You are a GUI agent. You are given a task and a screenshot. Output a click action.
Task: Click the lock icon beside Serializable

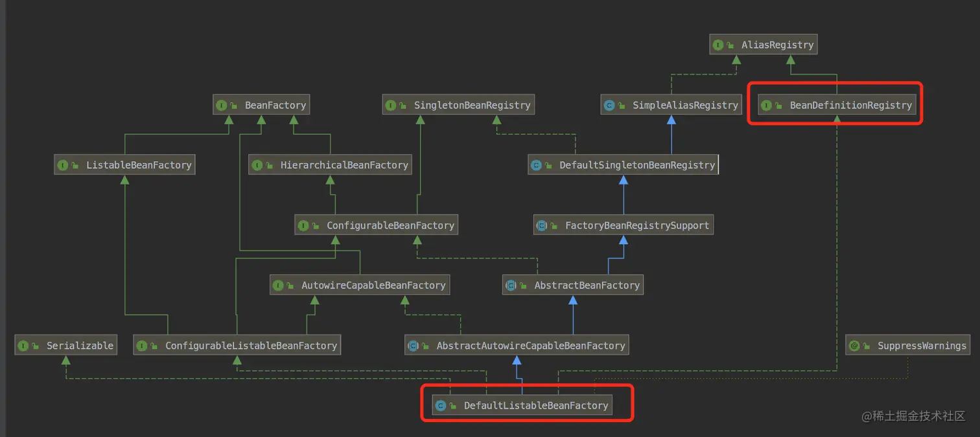coord(35,346)
